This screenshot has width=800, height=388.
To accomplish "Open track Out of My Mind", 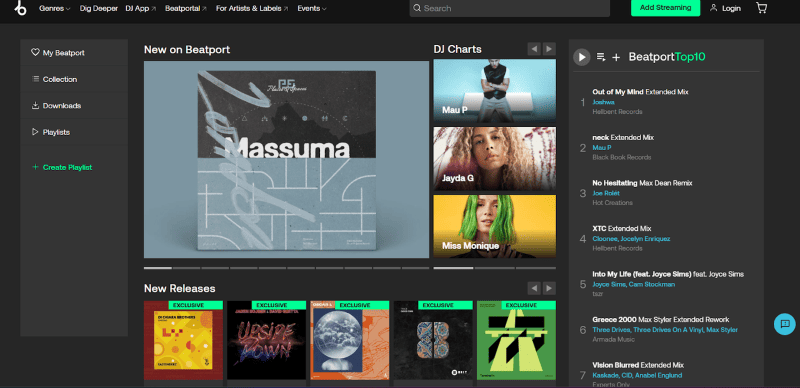I will 640,92.
